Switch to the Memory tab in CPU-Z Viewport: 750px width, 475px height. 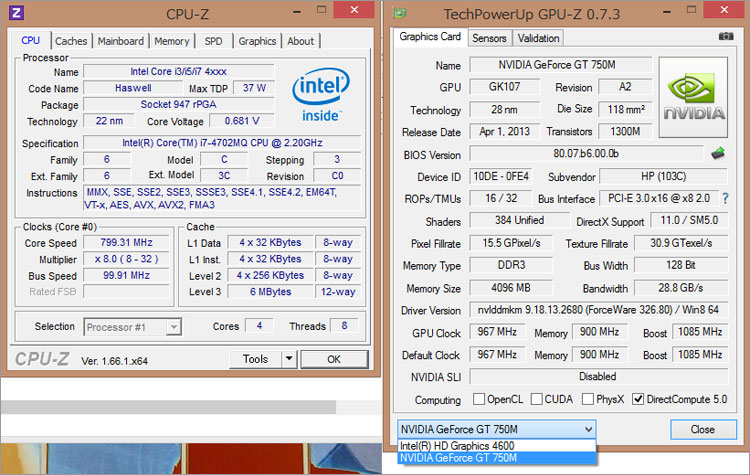click(172, 41)
